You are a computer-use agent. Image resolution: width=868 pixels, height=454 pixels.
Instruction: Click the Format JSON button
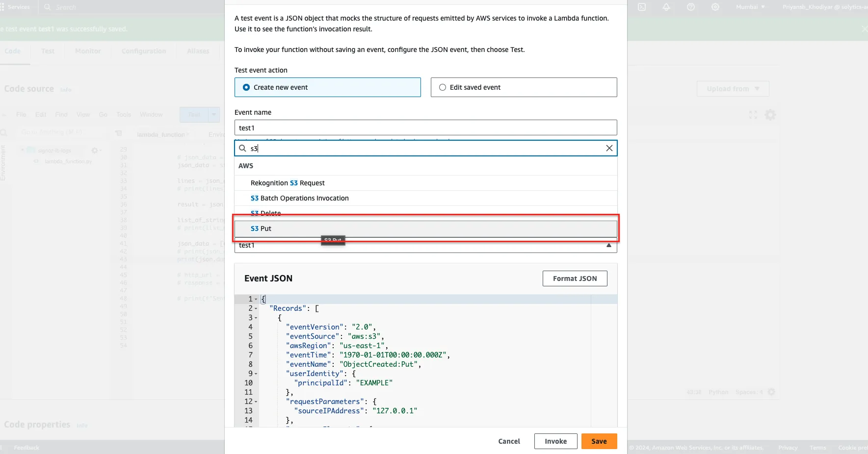(575, 278)
